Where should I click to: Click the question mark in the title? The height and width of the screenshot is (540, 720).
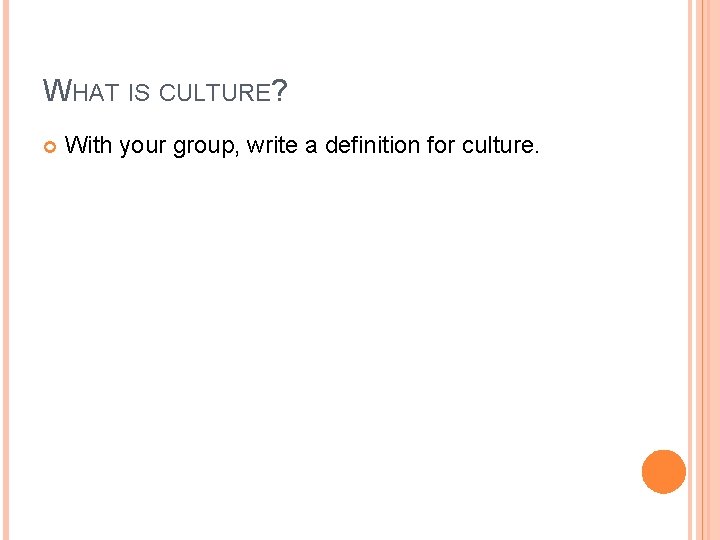(280, 92)
